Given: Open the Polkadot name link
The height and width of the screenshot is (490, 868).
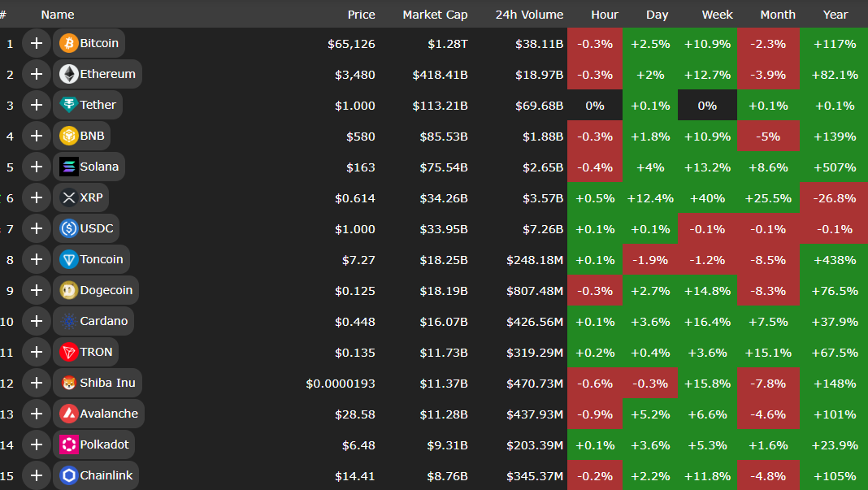Looking at the screenshot, I should coord(104,444).
